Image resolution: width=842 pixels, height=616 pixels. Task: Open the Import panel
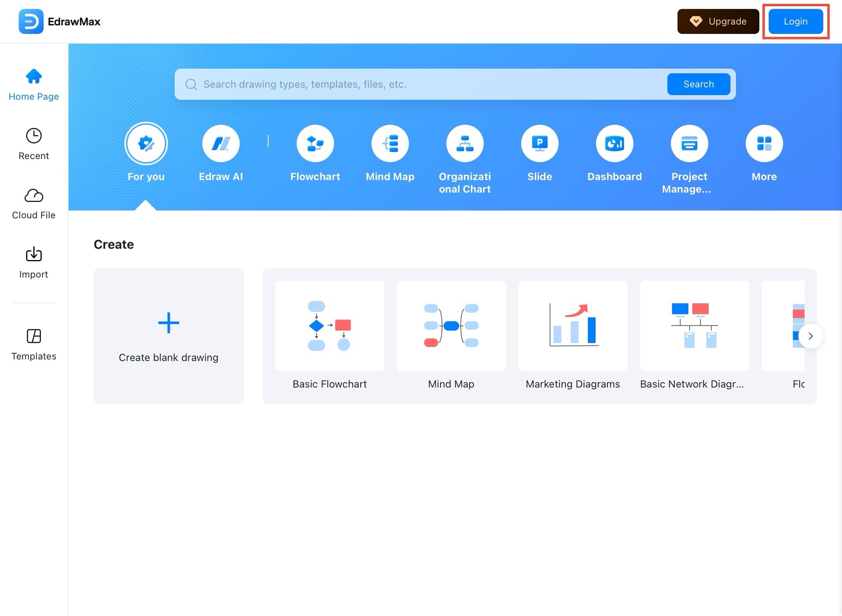click(34, 261)
